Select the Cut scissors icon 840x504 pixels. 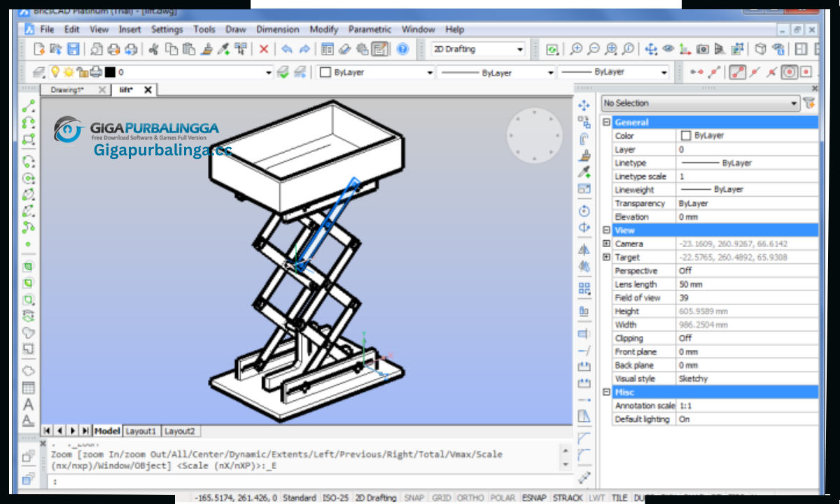point(154,49)
